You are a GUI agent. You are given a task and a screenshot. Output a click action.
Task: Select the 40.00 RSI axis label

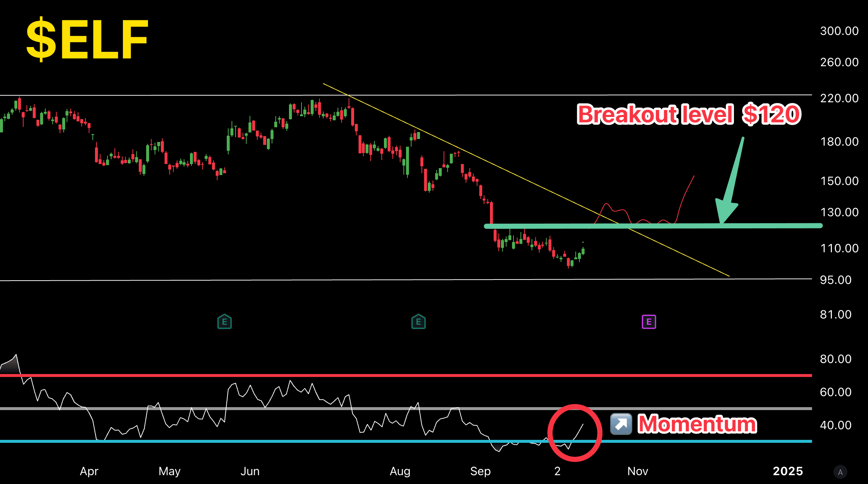point(836,425)
